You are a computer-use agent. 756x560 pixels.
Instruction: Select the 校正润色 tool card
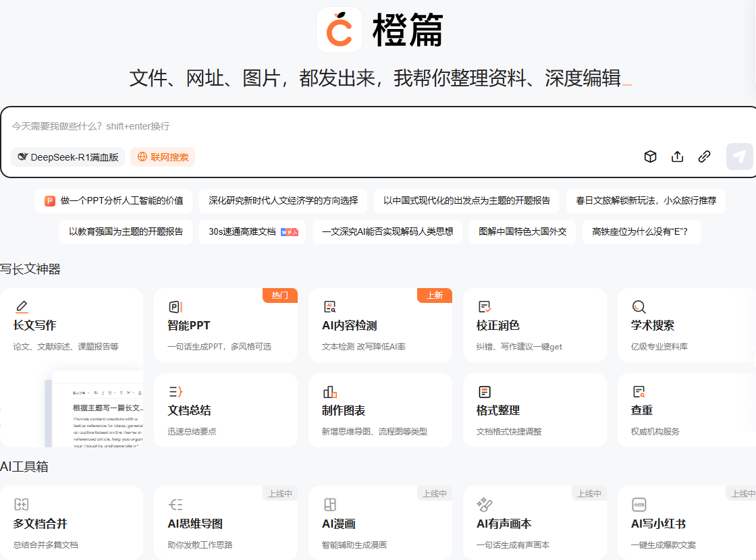click(x=535, y=325)
